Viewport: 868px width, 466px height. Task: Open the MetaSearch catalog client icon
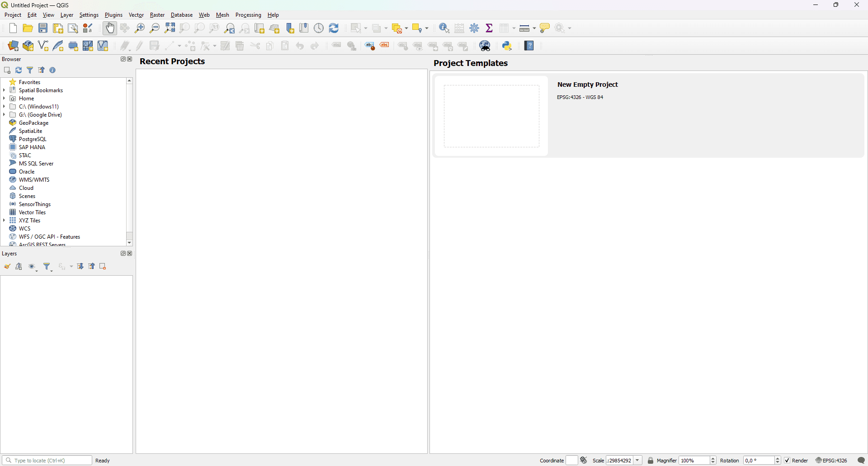pos(486,46)
